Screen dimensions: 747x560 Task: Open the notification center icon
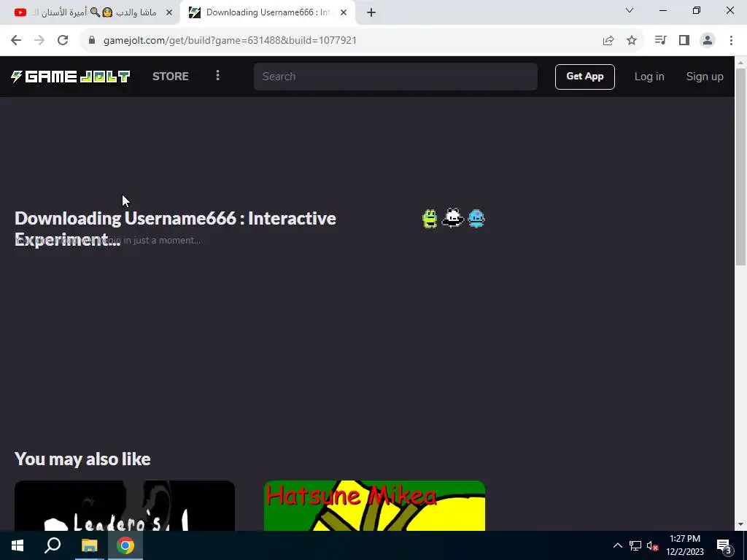(724, 546)
